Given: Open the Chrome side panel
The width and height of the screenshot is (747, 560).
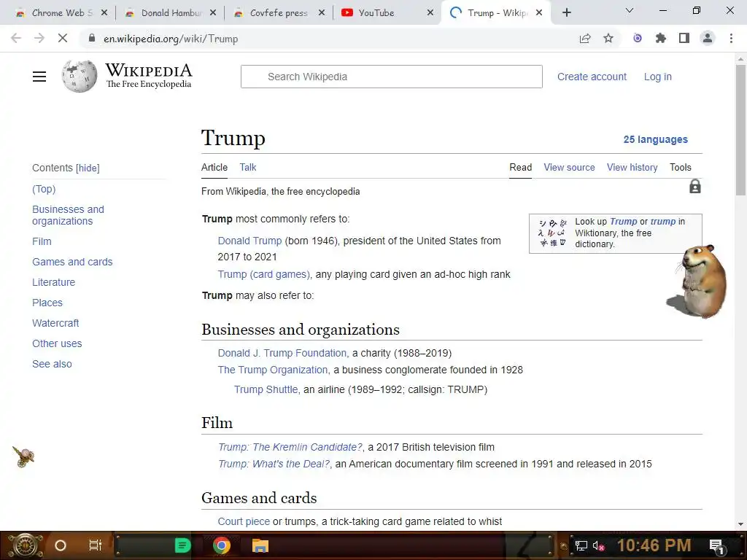Looking at the screenshot, I should (684, 38).
